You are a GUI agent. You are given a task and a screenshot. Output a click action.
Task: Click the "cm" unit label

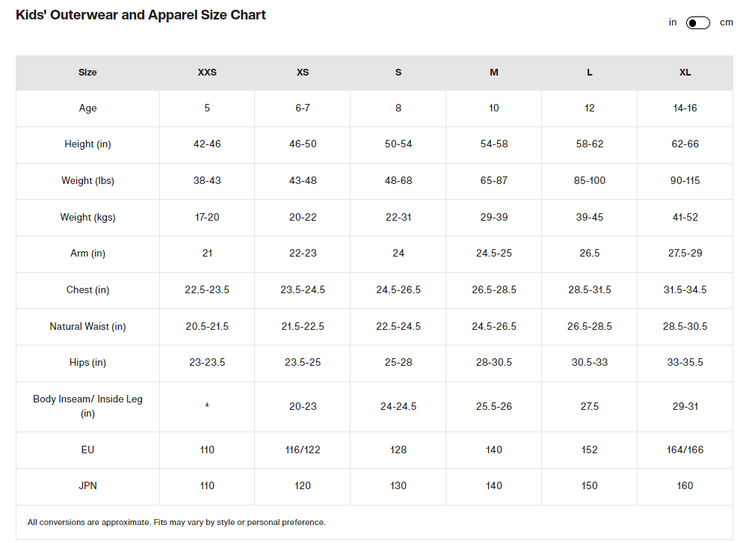[x=726, y=22]
